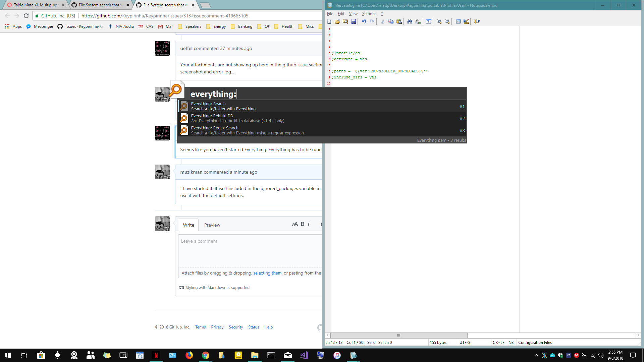Undo the last edit in Notepad2-mod

pyautogui.click(x=364, y=21)
